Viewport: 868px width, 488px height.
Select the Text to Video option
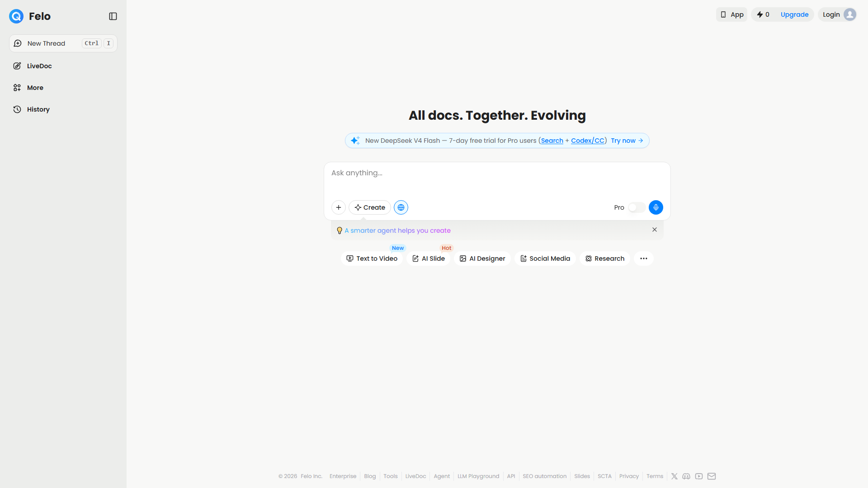point(372,258)
